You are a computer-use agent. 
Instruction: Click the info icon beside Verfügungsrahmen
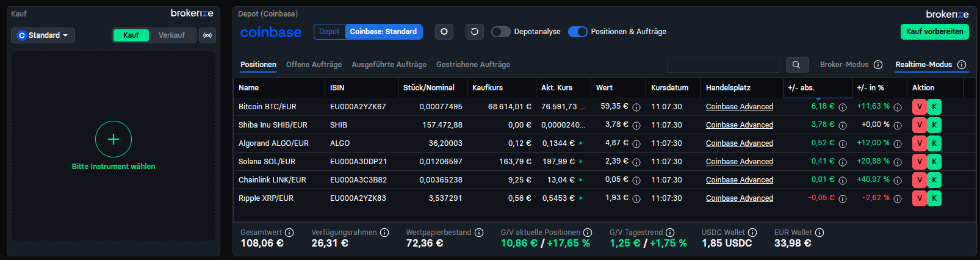pos(384,233)
